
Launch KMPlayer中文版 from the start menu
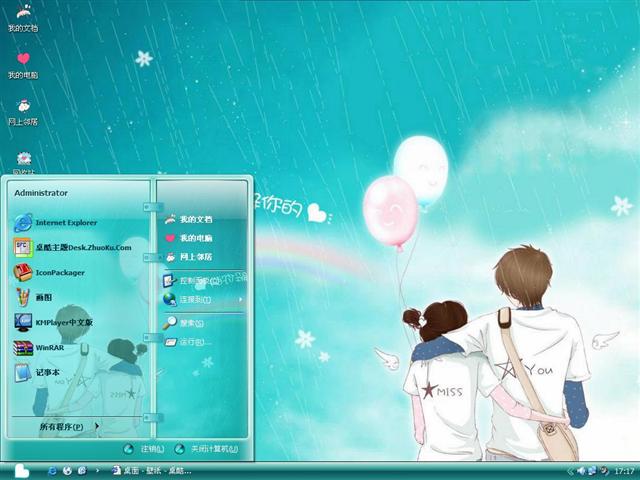coord(53,322)
